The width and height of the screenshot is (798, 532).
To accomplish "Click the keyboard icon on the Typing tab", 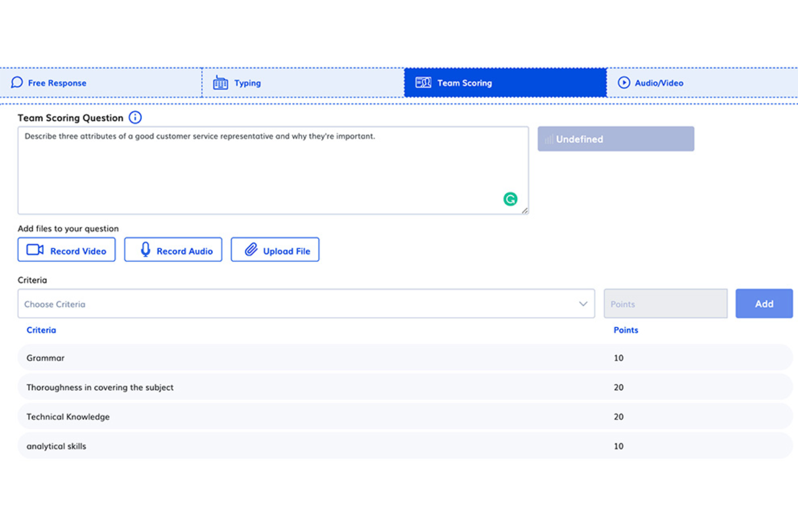I will (x=220, y=82).
